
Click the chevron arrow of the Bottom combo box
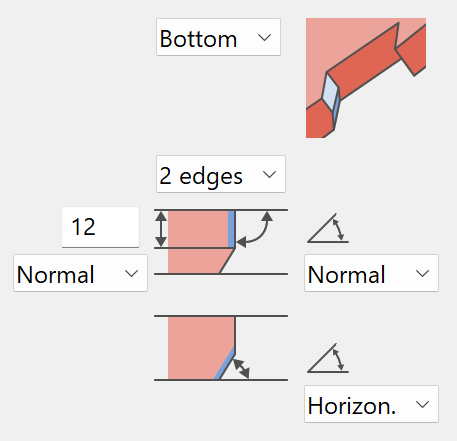click(x=264, y=38)
